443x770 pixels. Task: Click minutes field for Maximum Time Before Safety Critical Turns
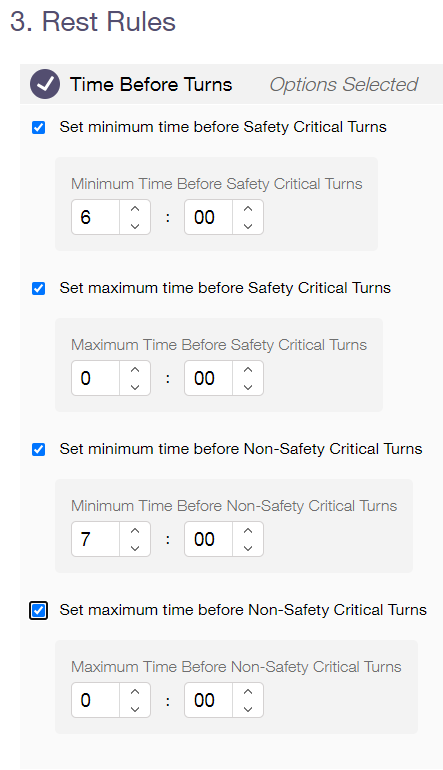pos(209,378)
